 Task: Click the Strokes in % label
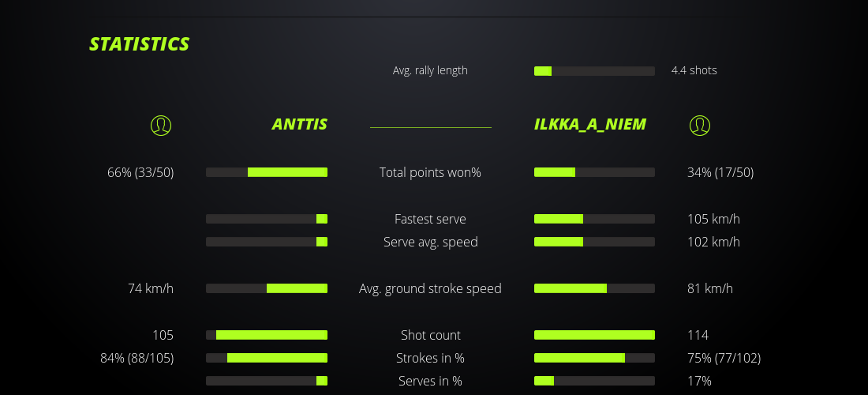coord(430,358)
